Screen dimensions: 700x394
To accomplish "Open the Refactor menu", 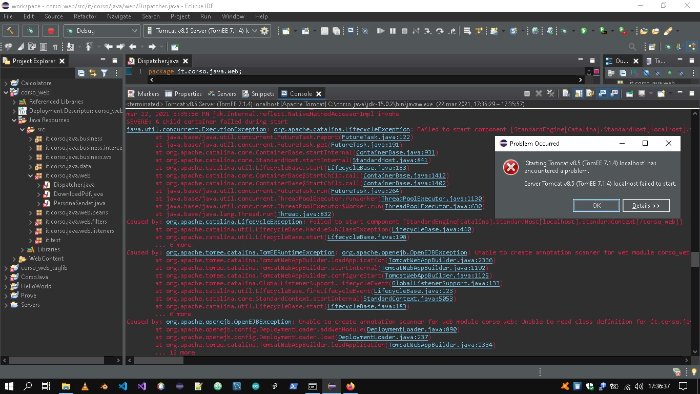I will [x=85, y=17].
